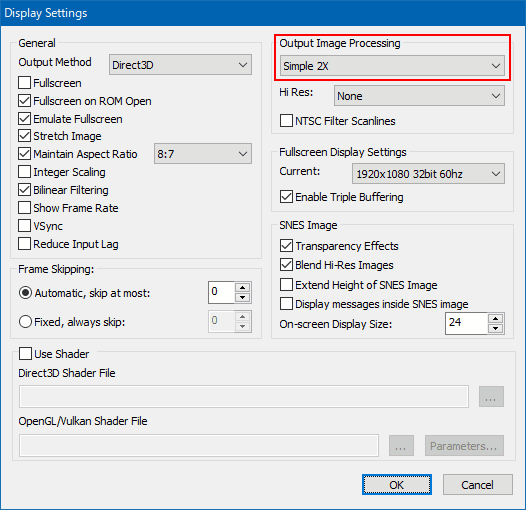Viewport: 526px width, 510px height.
Task: Open the Hi Res None dropdown
Action: click(x=419, y=96)
